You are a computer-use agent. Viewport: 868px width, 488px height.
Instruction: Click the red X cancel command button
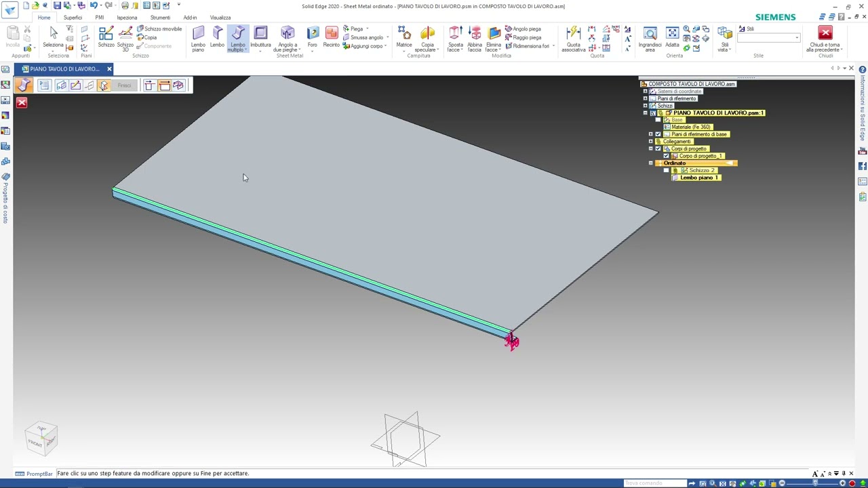pyautogui.click(x=22, y=102)
